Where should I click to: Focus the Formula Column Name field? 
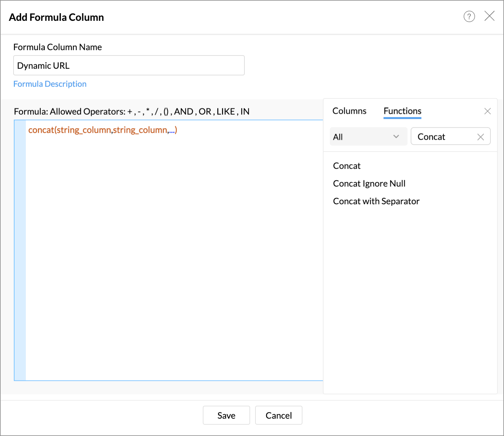point(129,65)
